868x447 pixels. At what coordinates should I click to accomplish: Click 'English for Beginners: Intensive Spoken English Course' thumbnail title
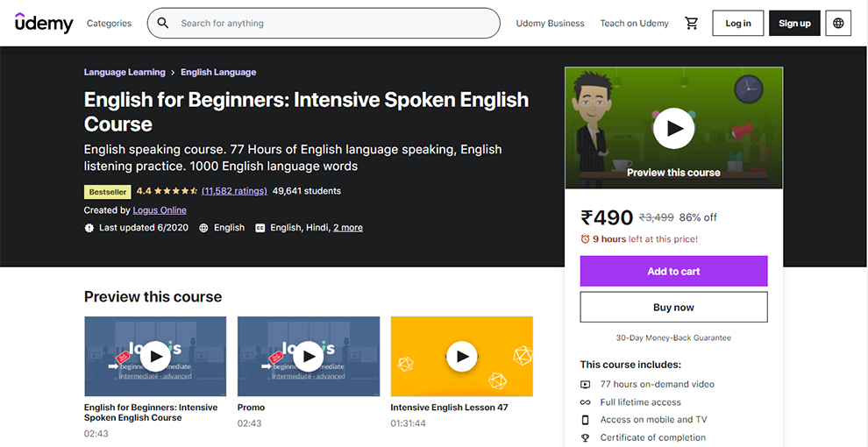click(x=151, y=412)
